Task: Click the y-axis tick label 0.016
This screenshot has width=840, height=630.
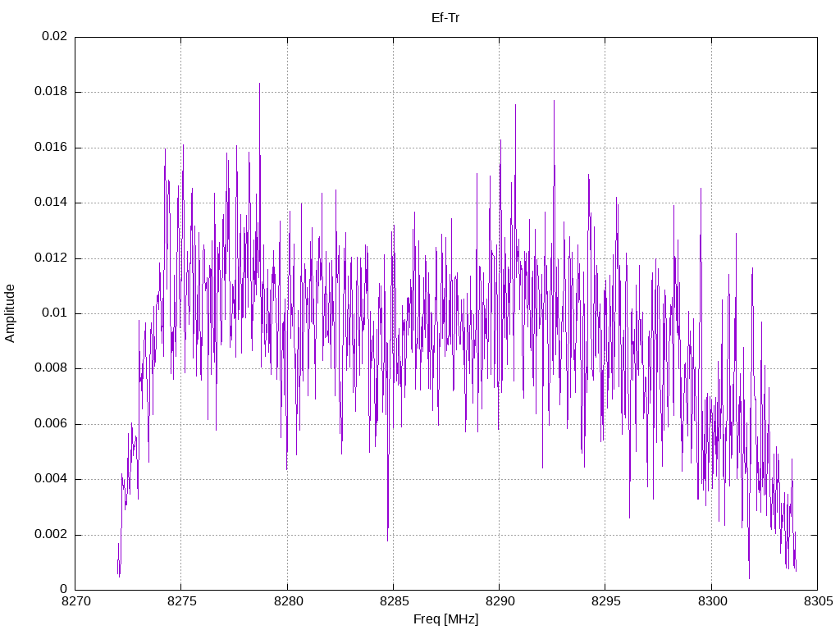Action: coord(52,148)
